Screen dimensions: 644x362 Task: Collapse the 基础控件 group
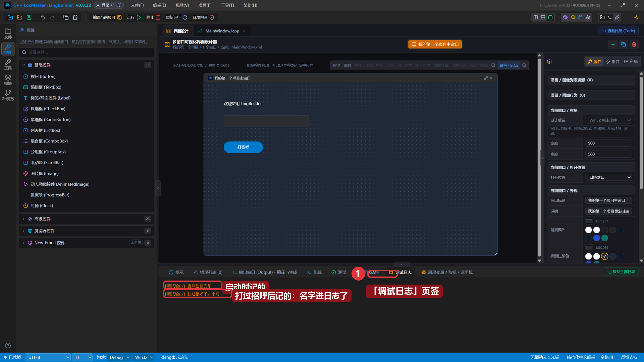point(87,65)
